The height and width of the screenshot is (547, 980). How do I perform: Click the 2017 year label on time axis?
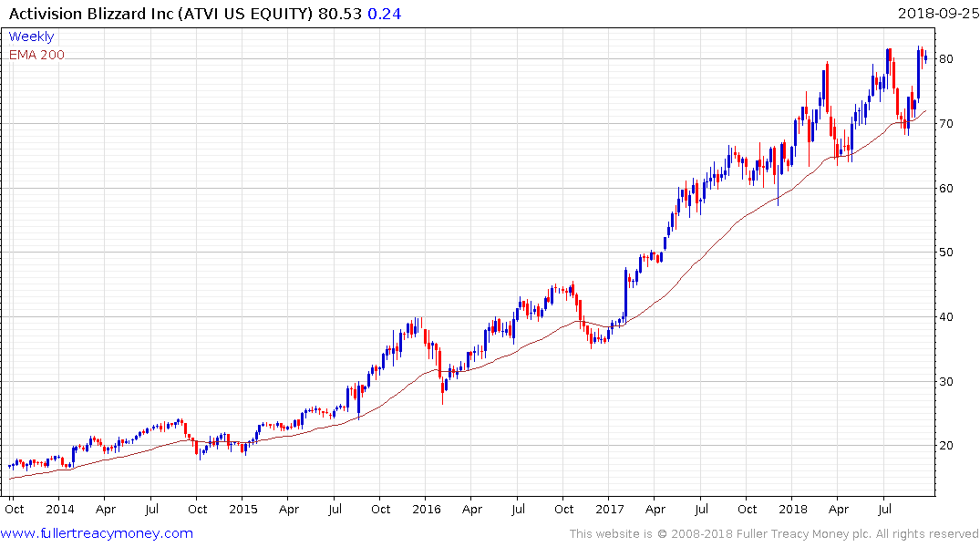[609, 509]
